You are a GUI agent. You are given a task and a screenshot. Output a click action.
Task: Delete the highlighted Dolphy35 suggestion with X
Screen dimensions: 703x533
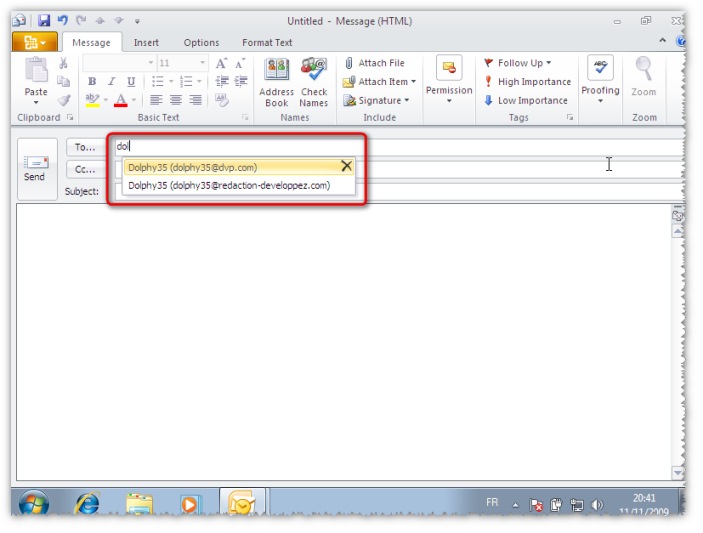click(x=346, y=166)
